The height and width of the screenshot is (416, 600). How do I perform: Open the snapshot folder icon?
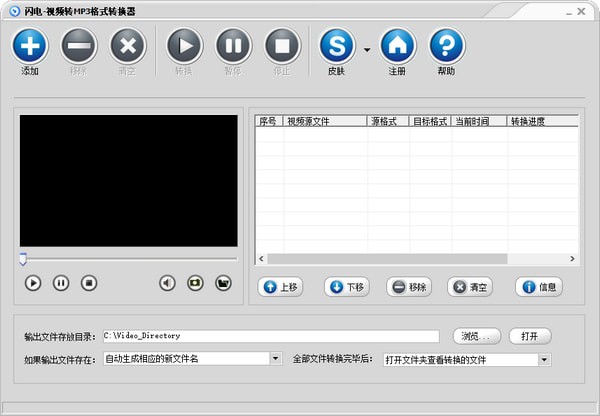[x=223, y=283]
